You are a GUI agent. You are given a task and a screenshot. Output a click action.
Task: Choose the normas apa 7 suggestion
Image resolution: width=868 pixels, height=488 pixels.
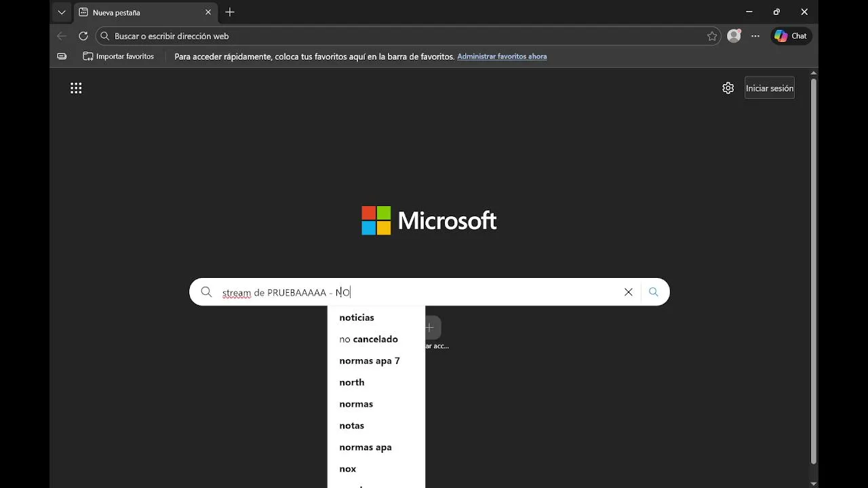click(376, 361)
